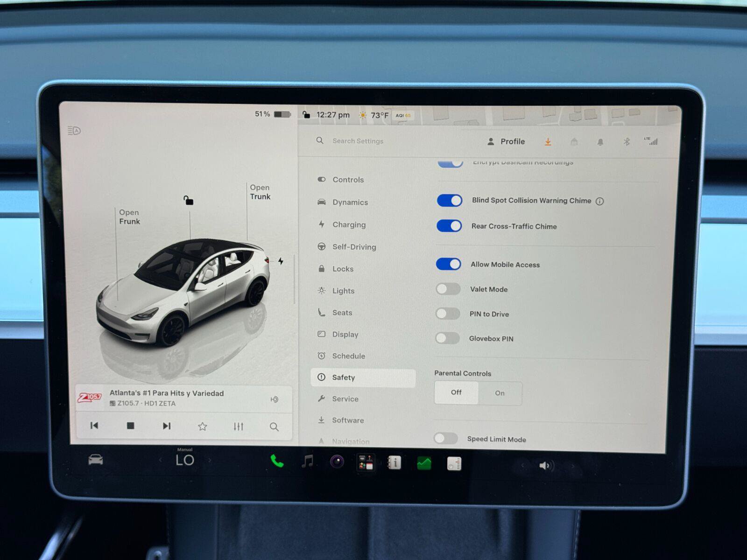Screen dimensions: 747x560
Task: Toggle Allow Mobile Access
Action: [x=449, y=264]
